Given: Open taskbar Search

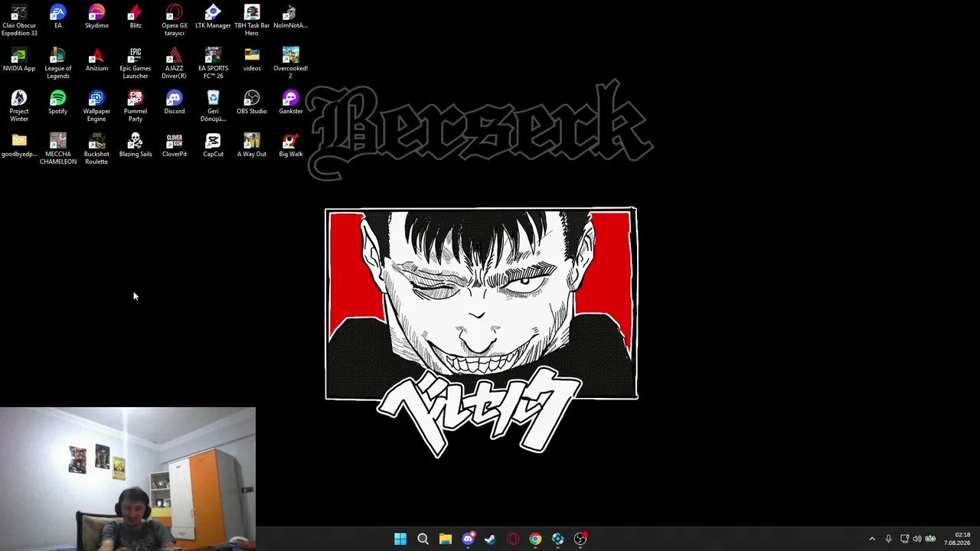Looking at the screenshot, I should (x=423, y=539).
